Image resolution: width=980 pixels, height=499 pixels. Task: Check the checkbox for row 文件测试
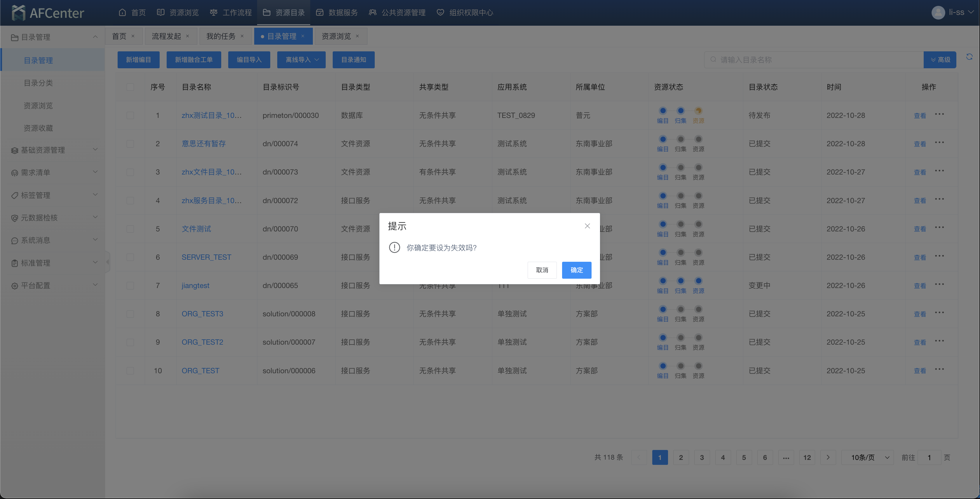pos(130,229)
